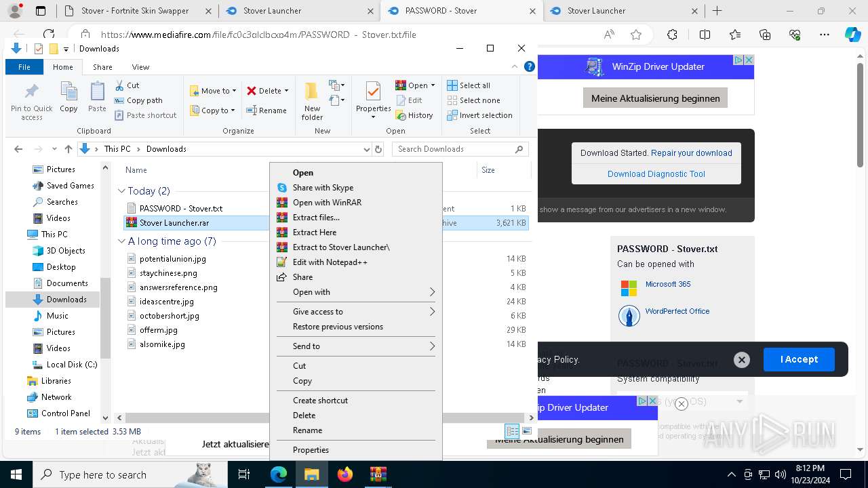Open WinRAR from the taskbar
868x488 pixels.
378,474
